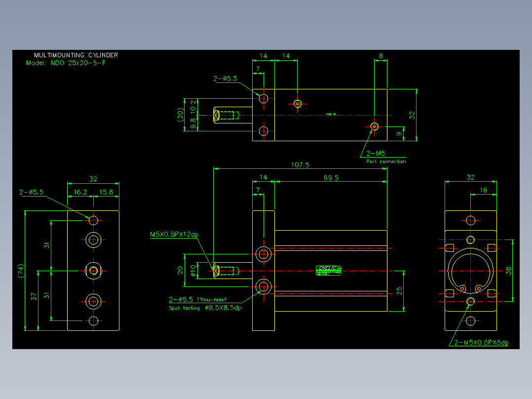Click the (20) stroke dimension in top view
Image resolution: width=532 pixels, height=399 pixels.
[180, 115]
